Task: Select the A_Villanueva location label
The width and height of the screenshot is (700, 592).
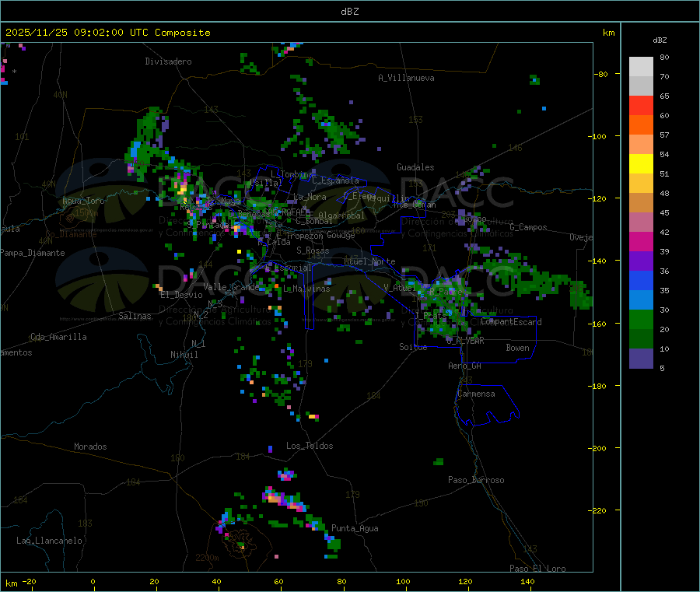Action: coord(406,78)
